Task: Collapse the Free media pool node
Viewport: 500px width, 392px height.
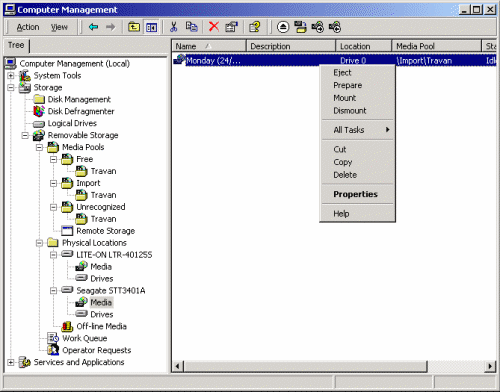Action: click(x=53, y=159)
